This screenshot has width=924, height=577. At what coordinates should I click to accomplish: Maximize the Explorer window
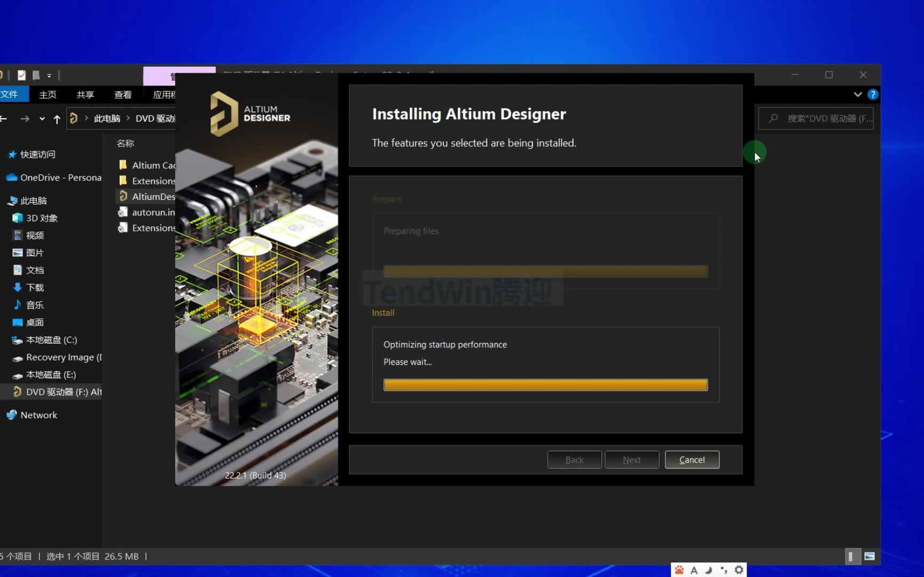pos(829,75)
